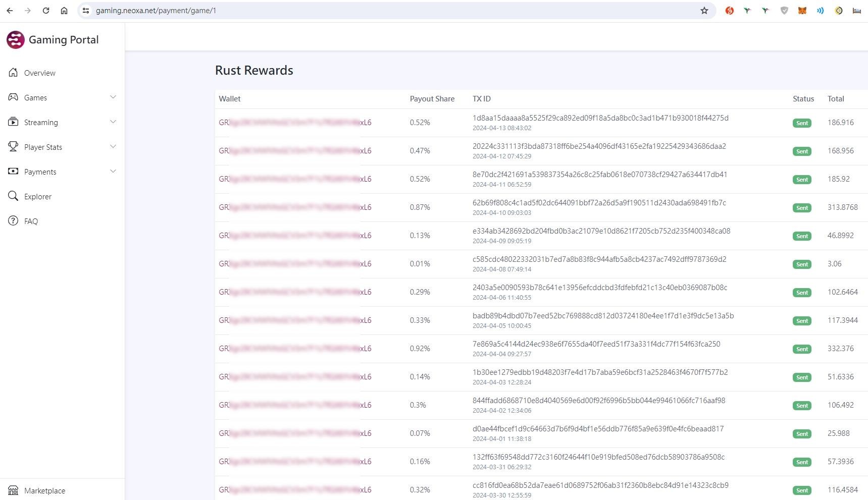Screen dimensions: 868x500
Task: Select the Overview menu label
Action: click(x=40, y=73)
